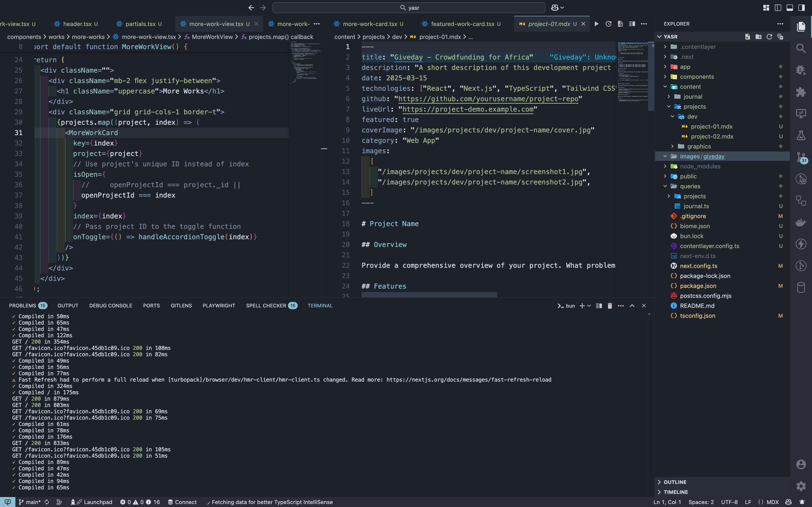Expand the components folder
812x507 pixels.
(697, 77)
